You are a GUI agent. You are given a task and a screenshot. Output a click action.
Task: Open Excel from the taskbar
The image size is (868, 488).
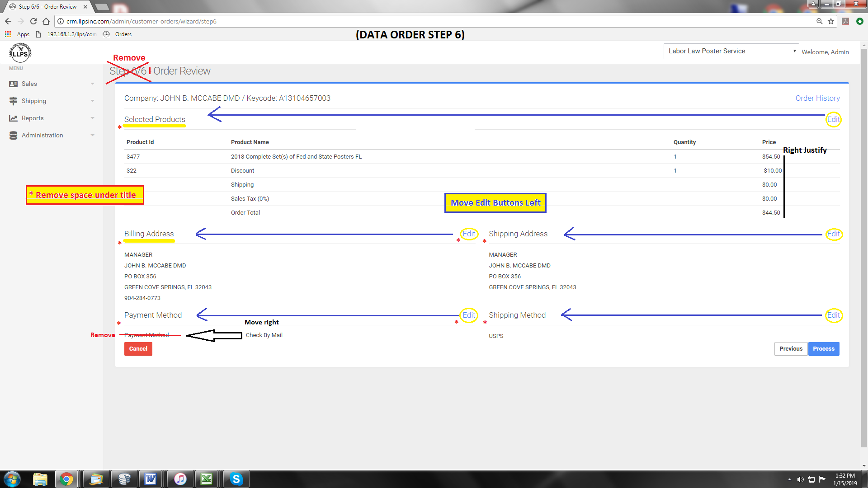tap(207, 479)
